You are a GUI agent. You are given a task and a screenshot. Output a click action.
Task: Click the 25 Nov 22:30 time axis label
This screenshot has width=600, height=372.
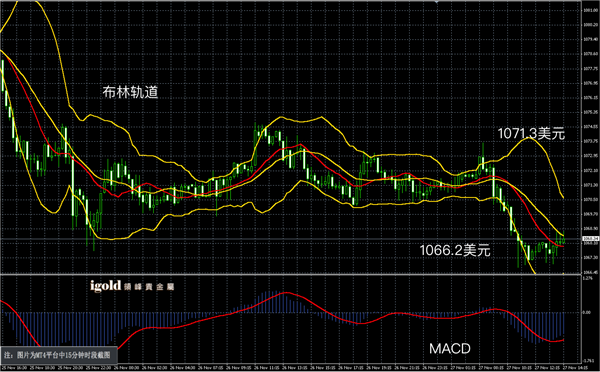[x=98, y=368]
